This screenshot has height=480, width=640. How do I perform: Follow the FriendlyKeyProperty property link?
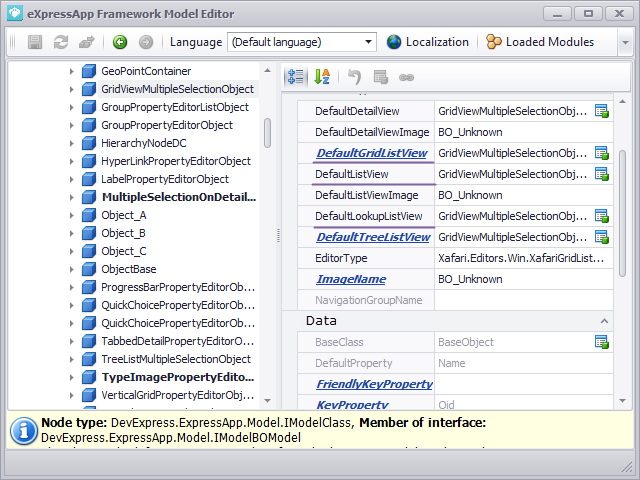click(374, 384)
